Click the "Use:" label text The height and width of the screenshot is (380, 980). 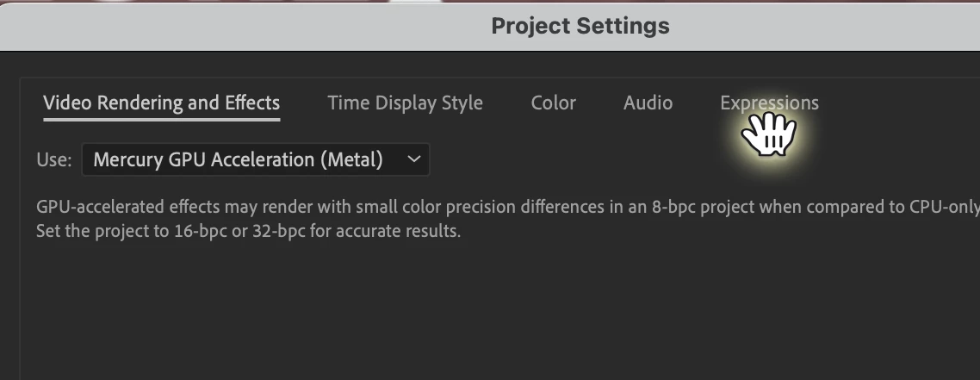(x=54, y=160)
